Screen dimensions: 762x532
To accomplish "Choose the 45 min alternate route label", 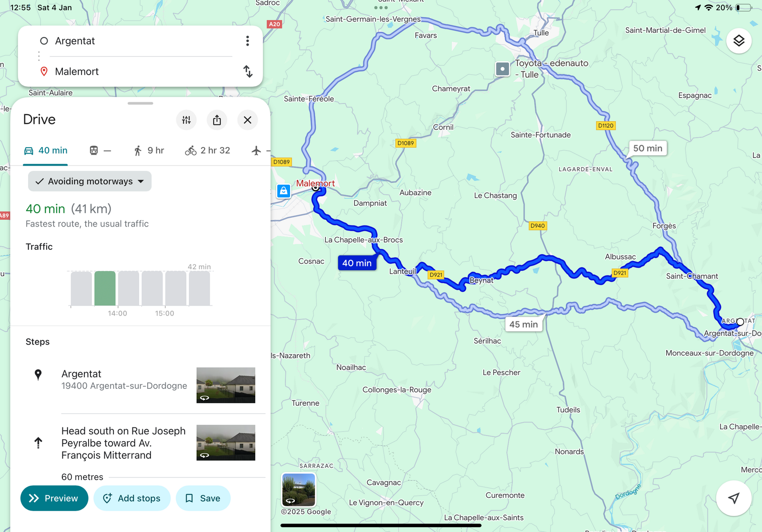I will coord(523,324).
